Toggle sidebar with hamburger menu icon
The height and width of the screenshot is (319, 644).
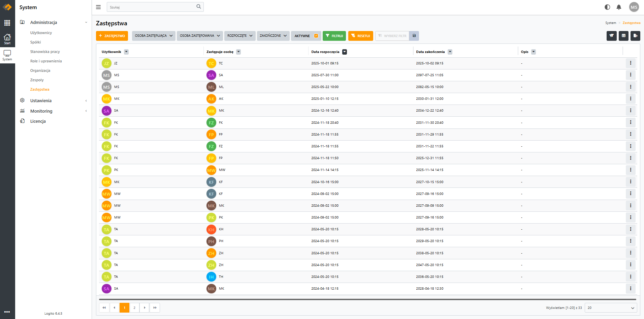pyautogui.click(x=98, y=7)
